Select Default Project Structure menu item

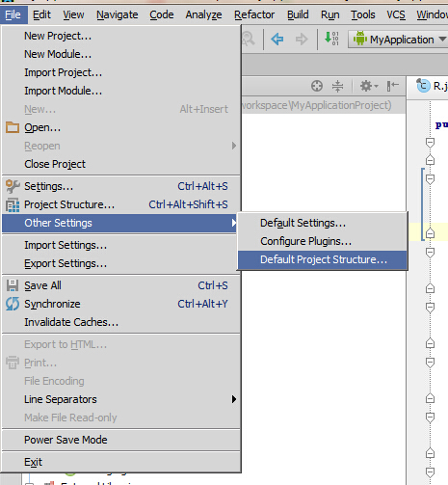[323, 259]
